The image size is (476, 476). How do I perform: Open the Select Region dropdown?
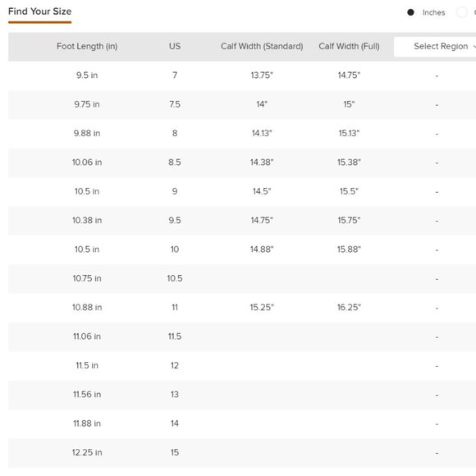click(x=435, y=47)
